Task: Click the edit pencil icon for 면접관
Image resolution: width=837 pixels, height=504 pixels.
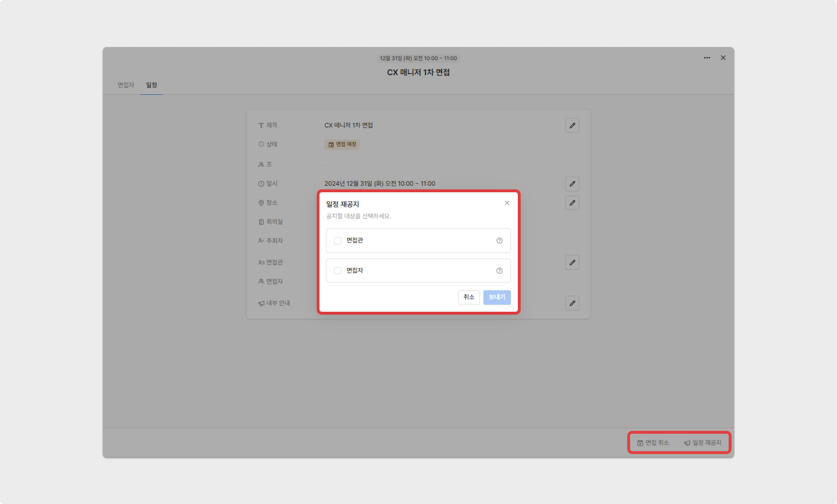Action: point(572,262)
